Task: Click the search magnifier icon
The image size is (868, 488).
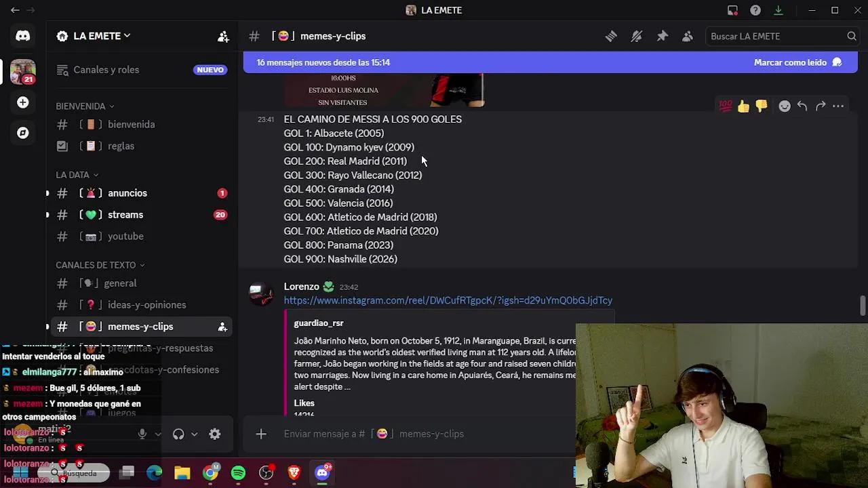Action: [x=852, y=37]
